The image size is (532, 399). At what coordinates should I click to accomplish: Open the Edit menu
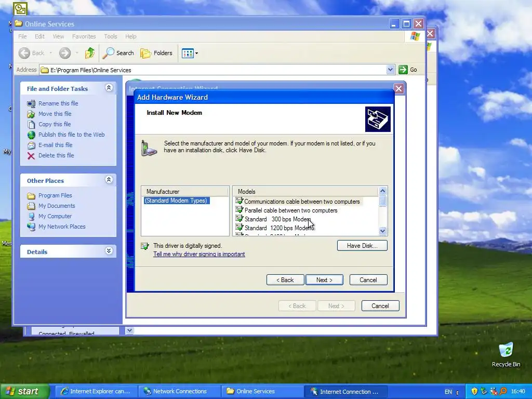(x=39, y=36)
